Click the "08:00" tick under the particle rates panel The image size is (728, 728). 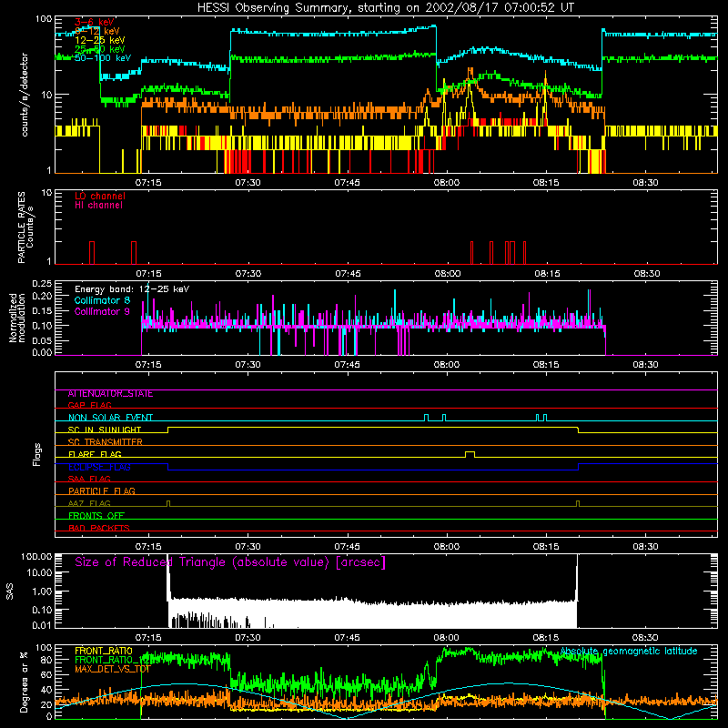pyautogui.click(x=447, y=273)
